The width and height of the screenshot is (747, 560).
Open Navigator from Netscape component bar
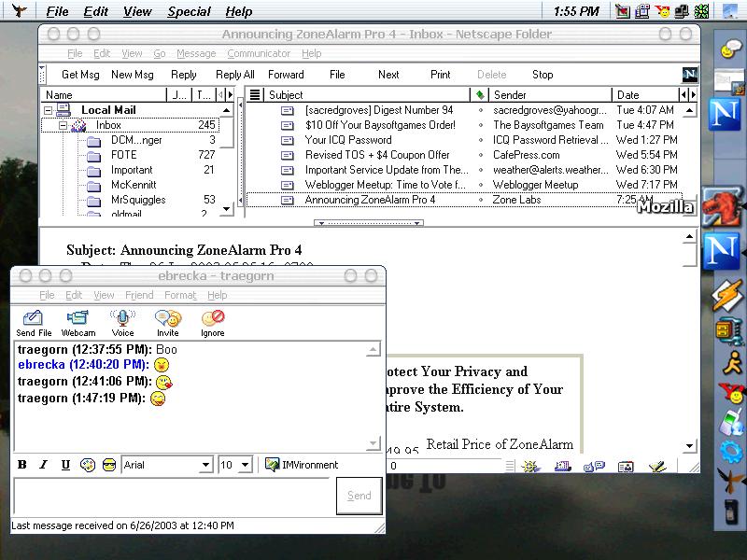click(x=530, y=466)
